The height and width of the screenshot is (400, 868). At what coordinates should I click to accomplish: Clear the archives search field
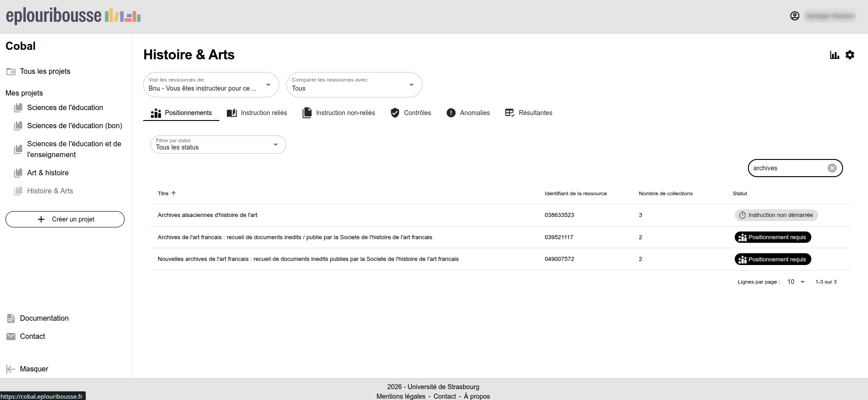click(x=832, y=168)
